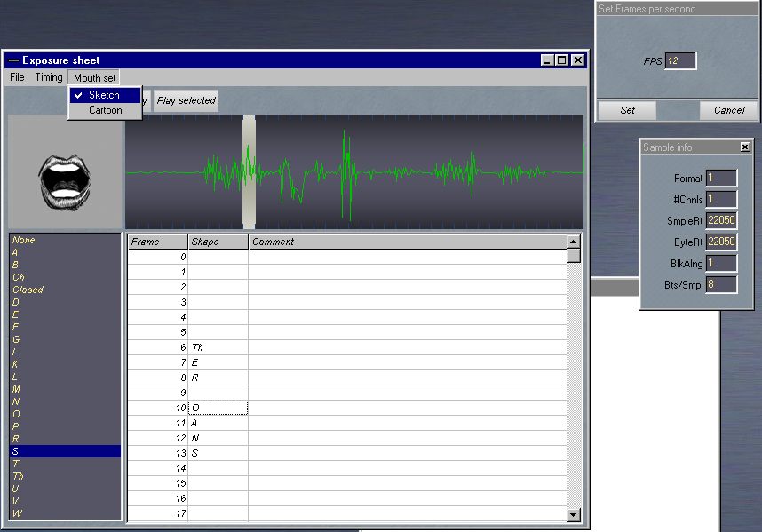This screenshot has height=532, width=762.
Task: Cancel the Set Frames per second dialog
Action: click(x=728, y=110)
